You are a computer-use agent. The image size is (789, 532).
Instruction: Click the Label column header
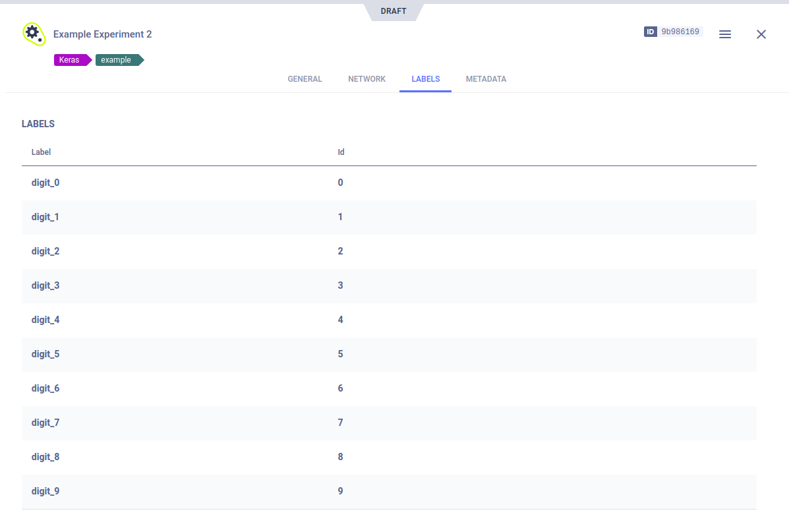tap(41, 152)
